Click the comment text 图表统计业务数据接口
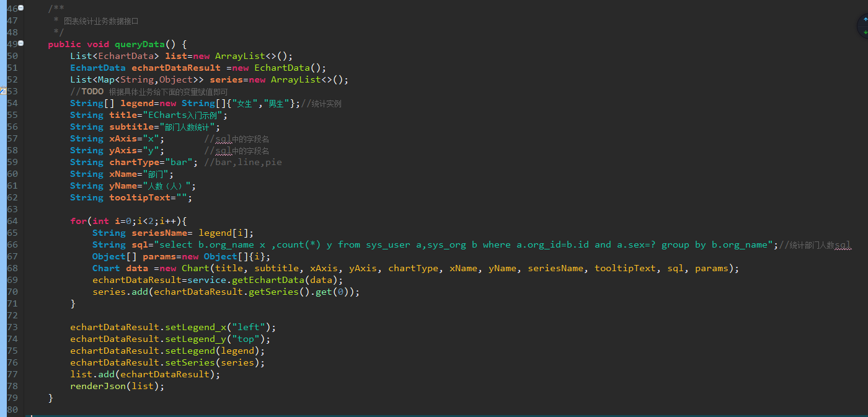 (x=101, y=20)
